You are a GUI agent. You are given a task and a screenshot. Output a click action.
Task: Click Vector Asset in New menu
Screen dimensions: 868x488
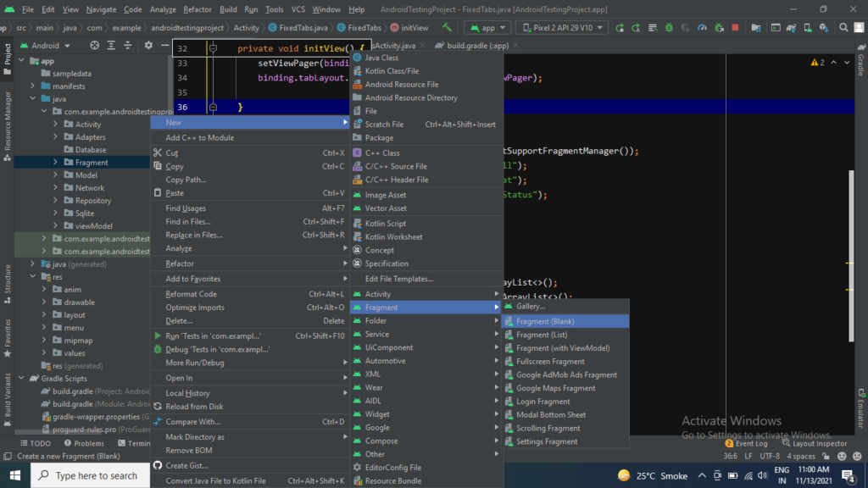[x=427, y=208]
